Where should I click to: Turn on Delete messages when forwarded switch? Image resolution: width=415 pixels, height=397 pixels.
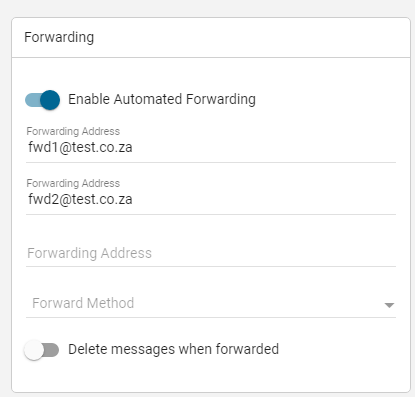click(x=41, y=350)
